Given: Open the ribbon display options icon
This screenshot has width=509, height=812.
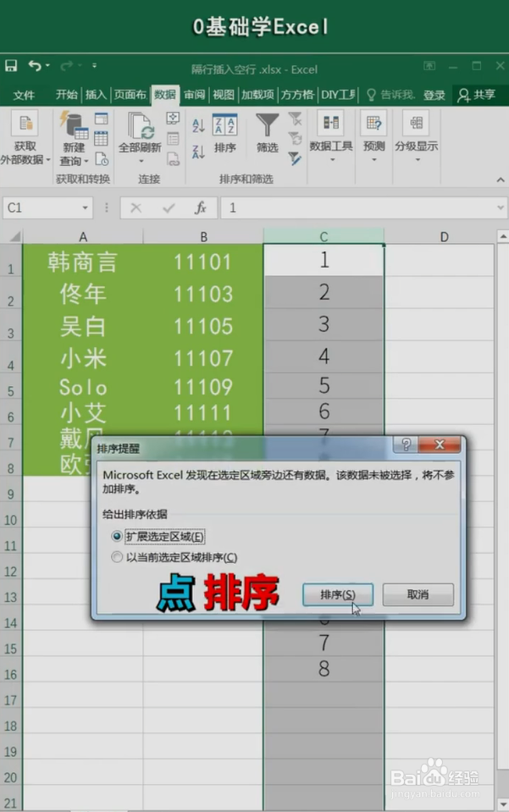Looking at the screenshot, I should coord(429,66).
